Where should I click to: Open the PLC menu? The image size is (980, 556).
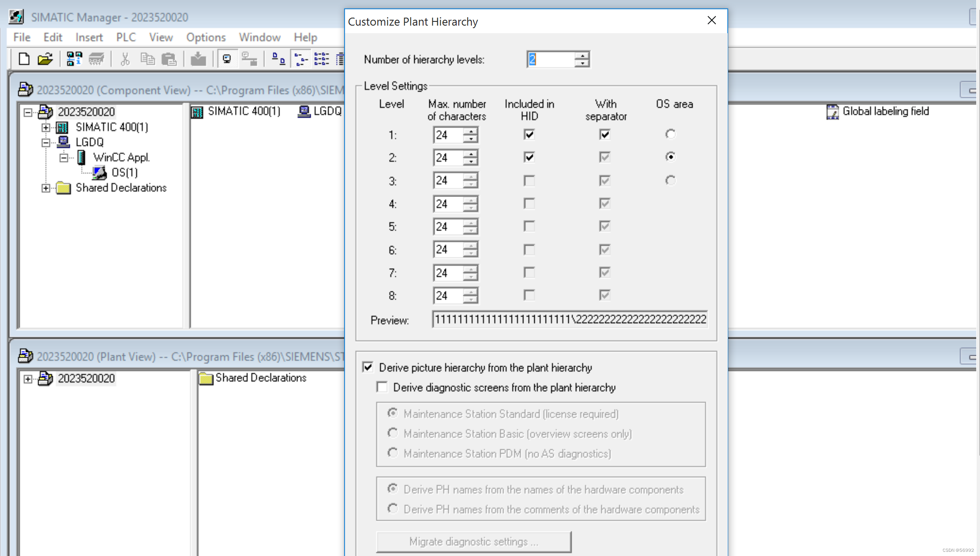[x=125, y=37]
